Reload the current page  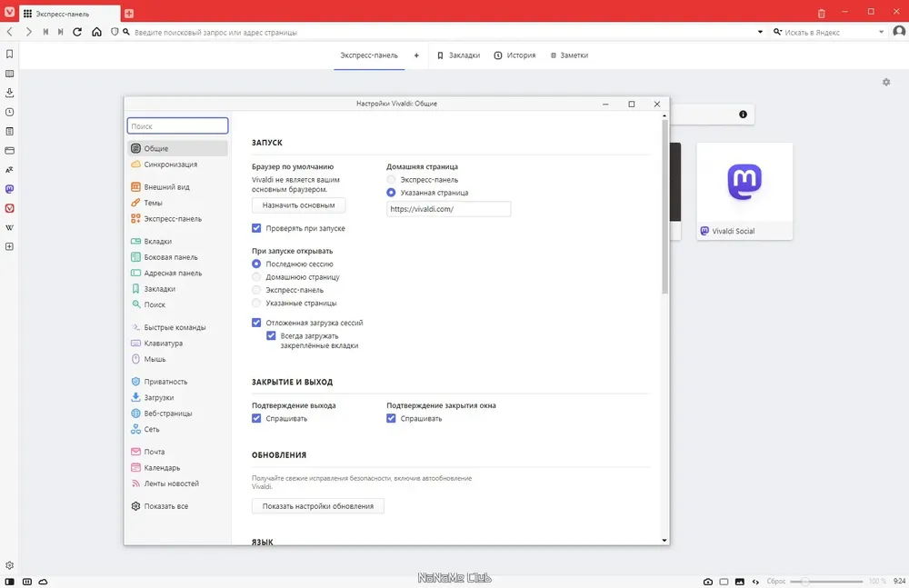click(77, 32)
